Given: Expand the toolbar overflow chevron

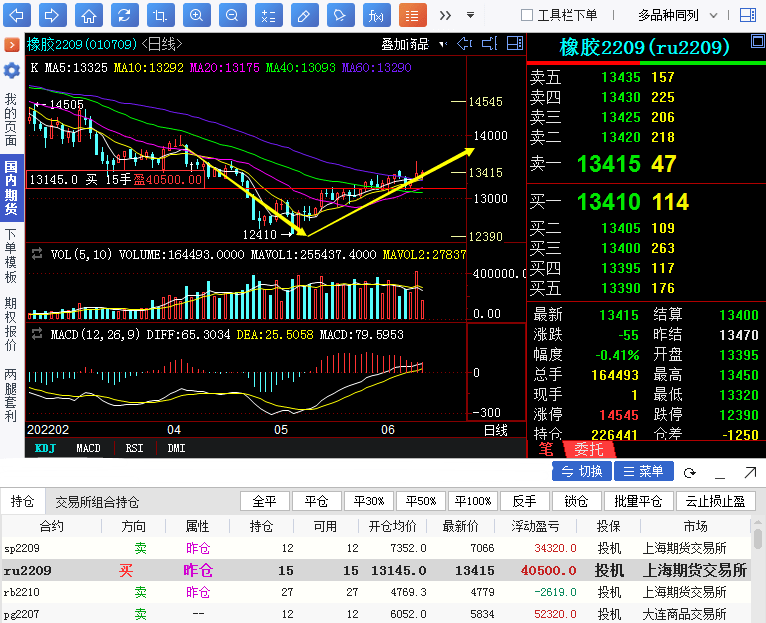Looking at the screenshot, I should click(x=445, y=15).
